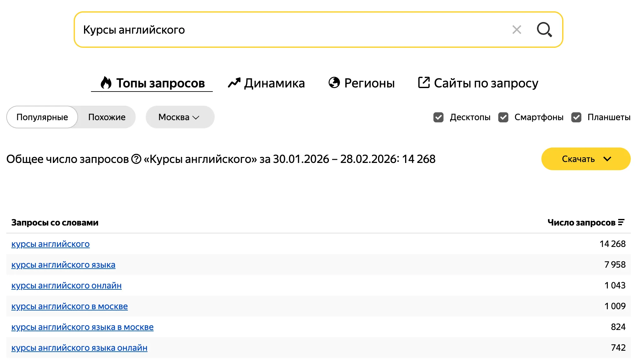Click the 824 count value
Viewport: 644px width, 363px height.
618,327
